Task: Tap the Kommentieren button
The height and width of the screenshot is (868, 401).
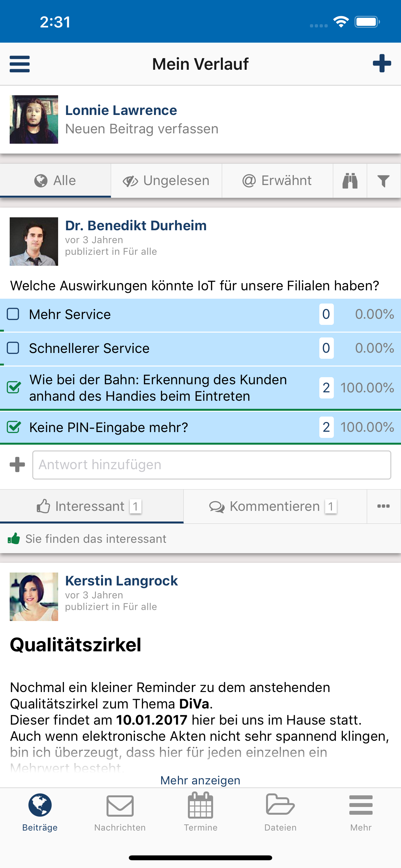Action: [275, 506]
